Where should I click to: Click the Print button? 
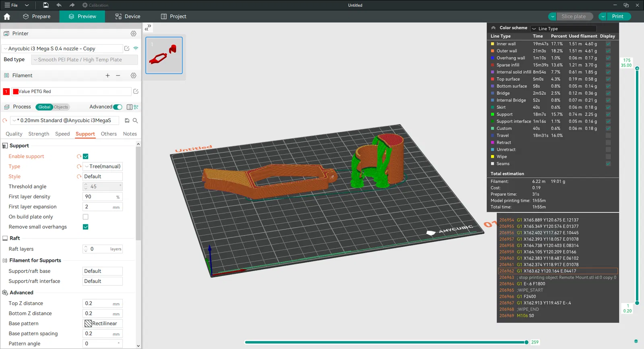[617, 17]
